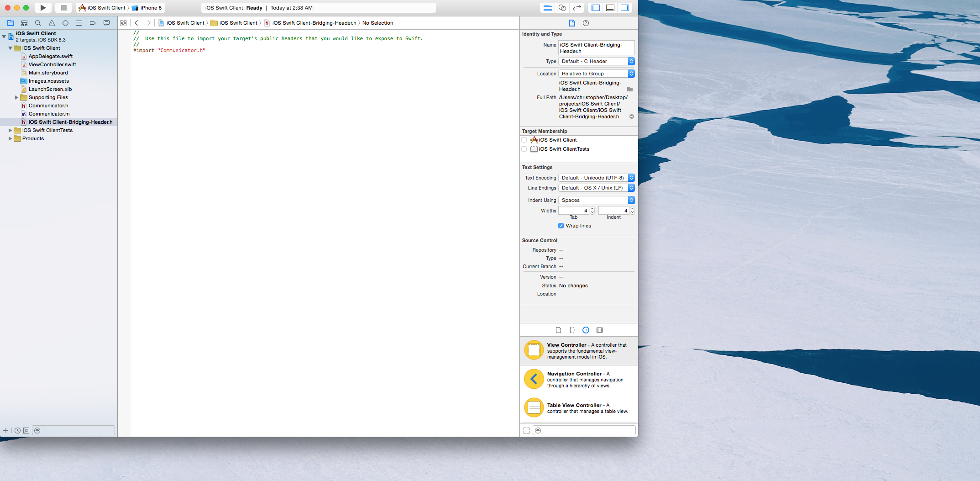This screenshot has width=980, height=481.
Task: Show the Breakpoint navigator
Action: 93,23
